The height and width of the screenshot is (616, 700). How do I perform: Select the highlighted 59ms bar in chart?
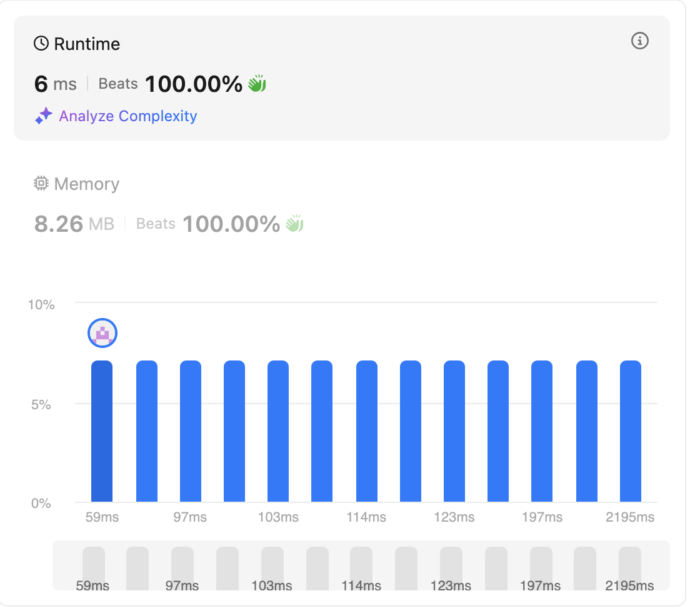point(102,431)
